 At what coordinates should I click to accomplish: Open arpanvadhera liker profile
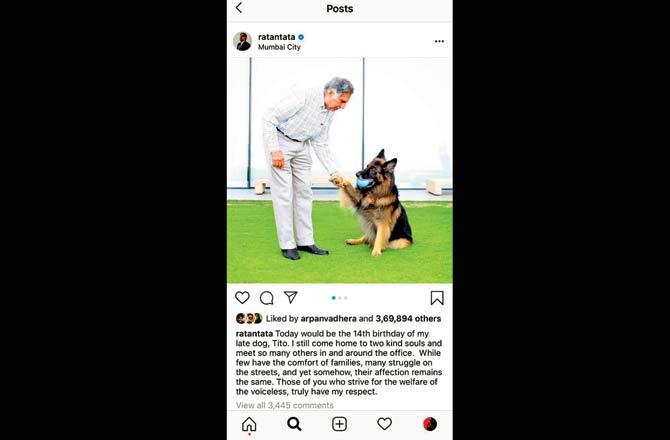[328, 319]
